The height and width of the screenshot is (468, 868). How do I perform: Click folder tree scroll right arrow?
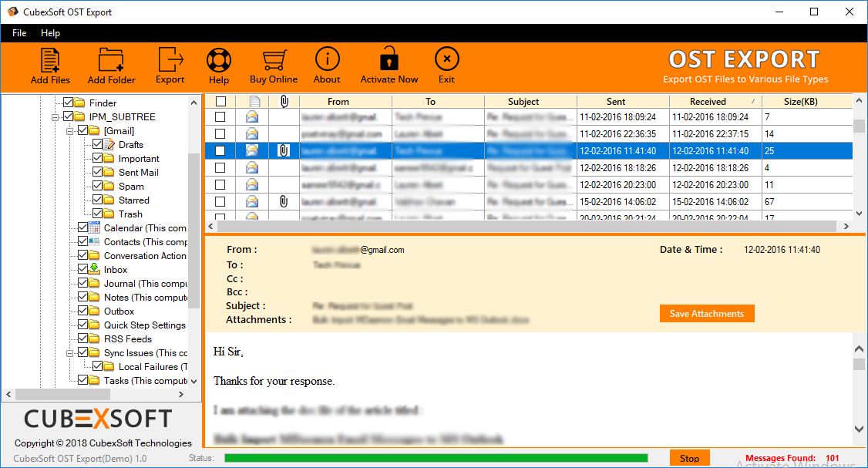181,394
